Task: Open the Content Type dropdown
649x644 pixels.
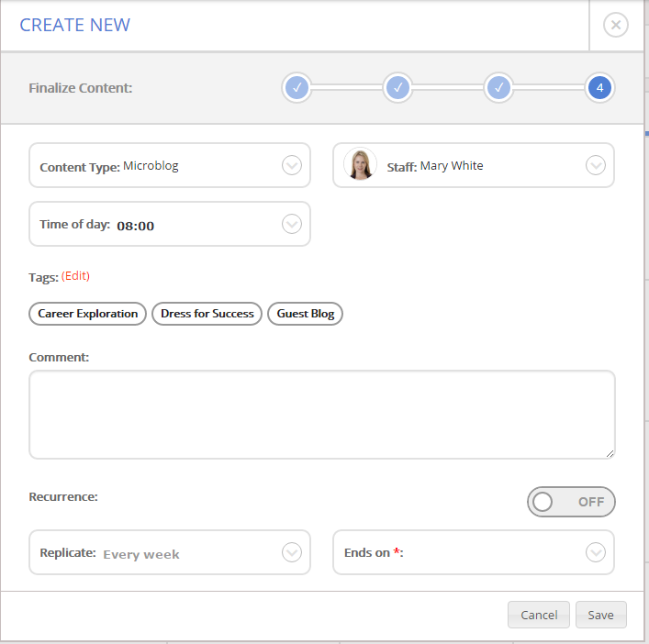Action: pos(291,166)
